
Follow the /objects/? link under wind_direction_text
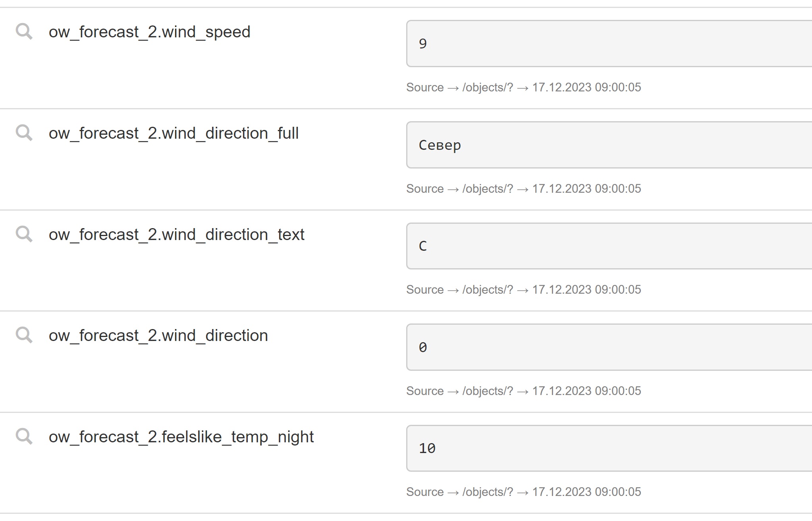coord(488,290)
